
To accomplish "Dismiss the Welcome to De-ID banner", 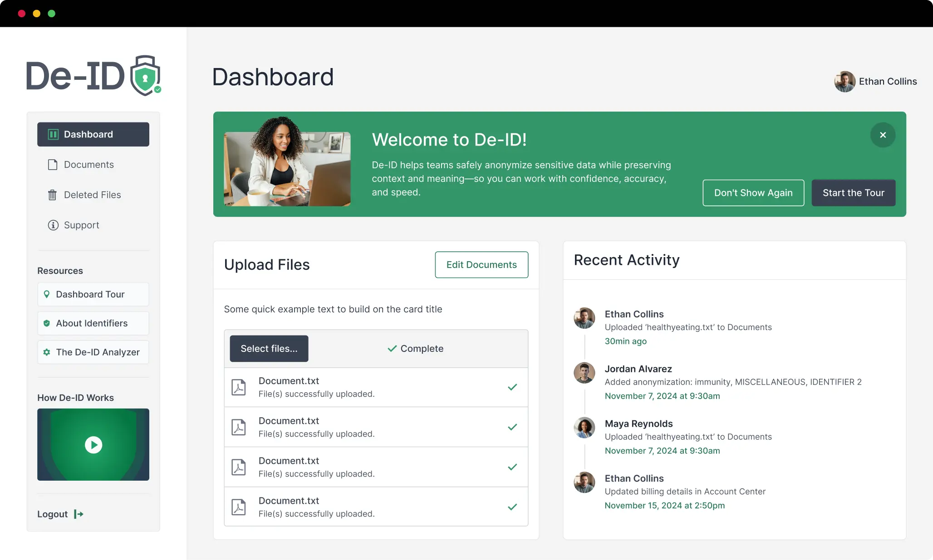I will (883, 135).
